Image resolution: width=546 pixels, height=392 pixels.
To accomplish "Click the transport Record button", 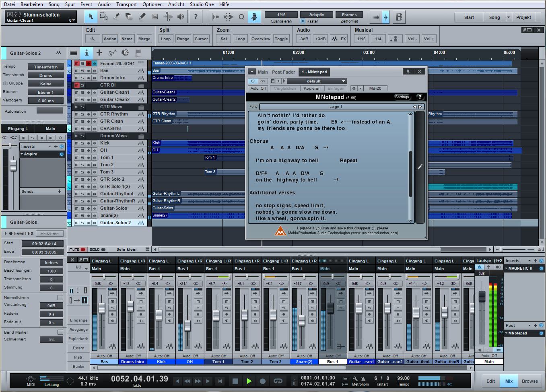I will [263, 381].
